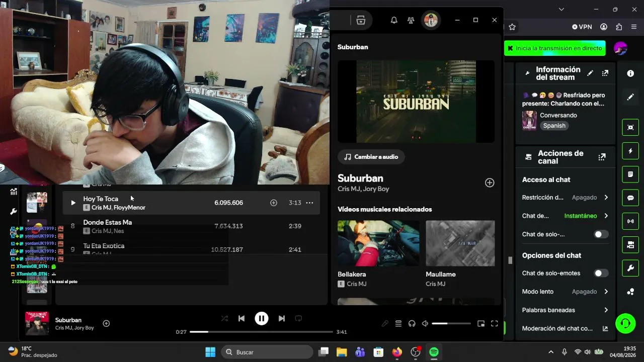The image size is (644, 362).
Task: Expand the Palabras baneadas setting
Action: coord(565,310)
